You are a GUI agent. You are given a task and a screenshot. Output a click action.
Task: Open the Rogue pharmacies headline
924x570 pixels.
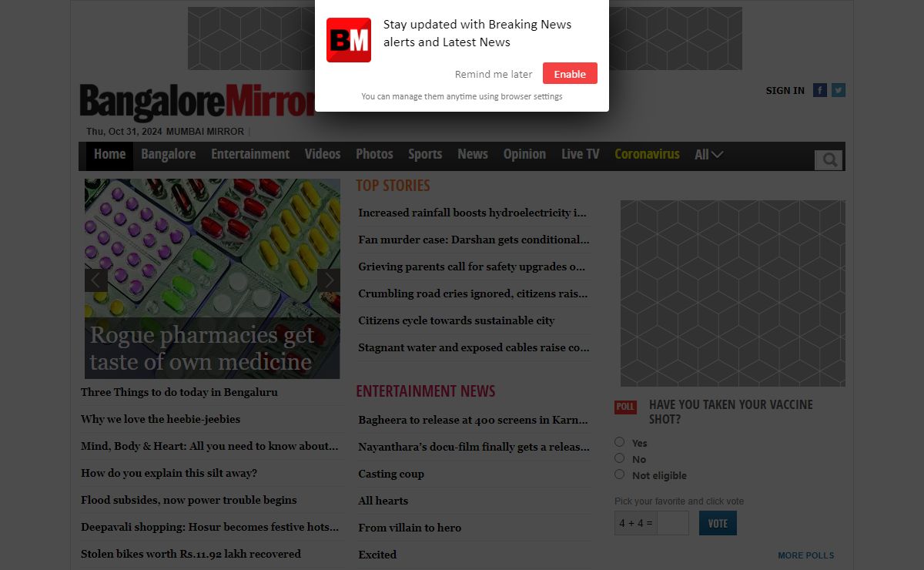202,348
